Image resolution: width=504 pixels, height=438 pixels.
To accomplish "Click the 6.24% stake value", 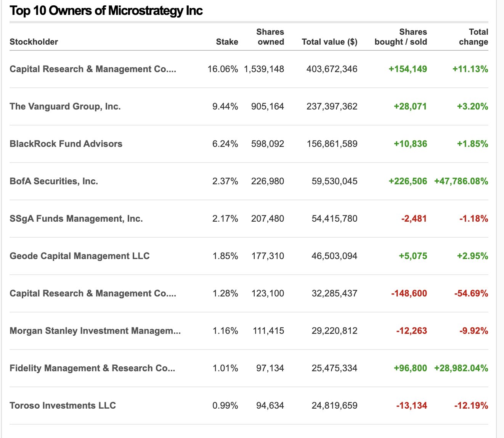I will coord(225,144).
